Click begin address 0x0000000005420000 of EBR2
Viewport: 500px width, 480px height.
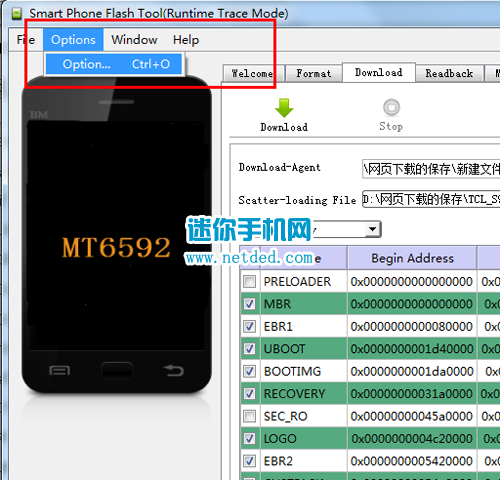[412, 461]
